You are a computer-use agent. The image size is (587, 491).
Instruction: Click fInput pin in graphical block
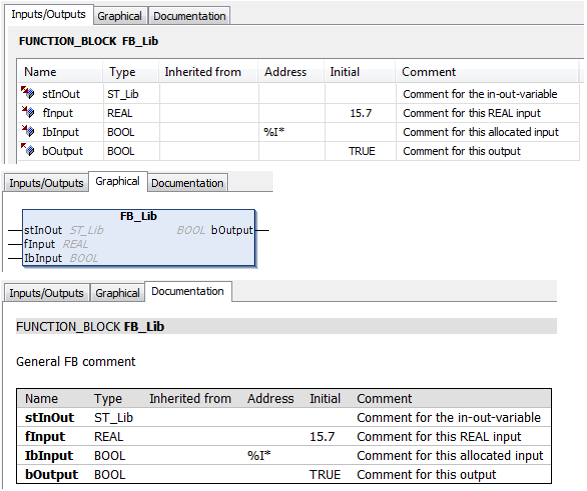point(39,244)
